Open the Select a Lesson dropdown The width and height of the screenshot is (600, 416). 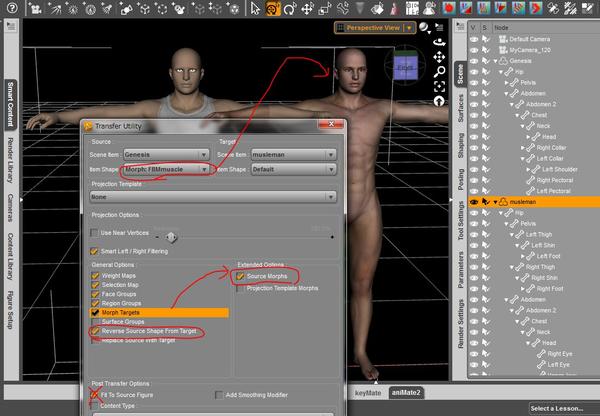coord(563,408)
